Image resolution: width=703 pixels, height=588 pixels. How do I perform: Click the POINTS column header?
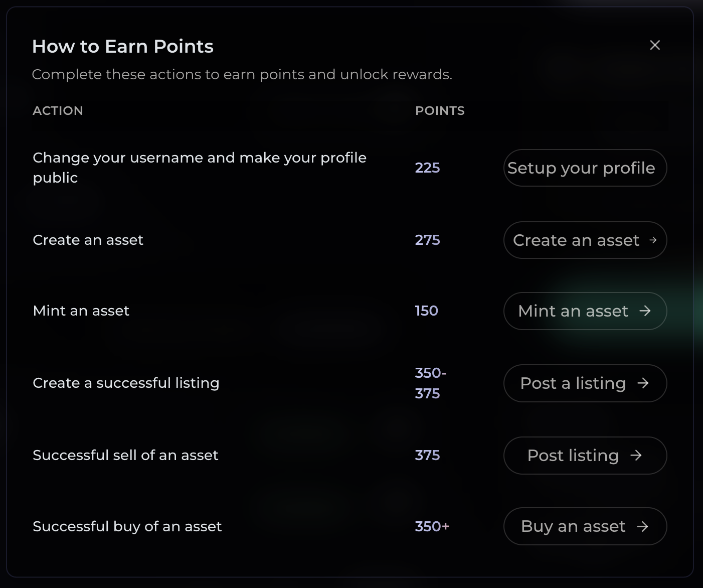(440, 111)
